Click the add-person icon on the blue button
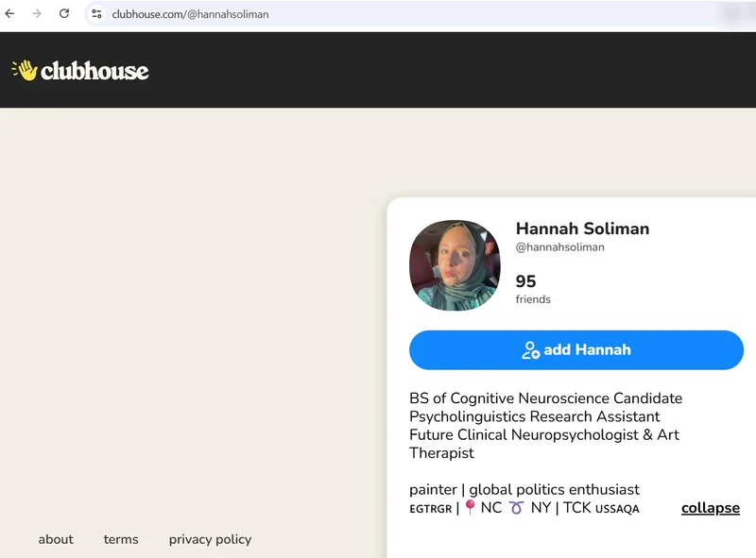This screenshot has width=756, height=558. [x=531, y=350]
